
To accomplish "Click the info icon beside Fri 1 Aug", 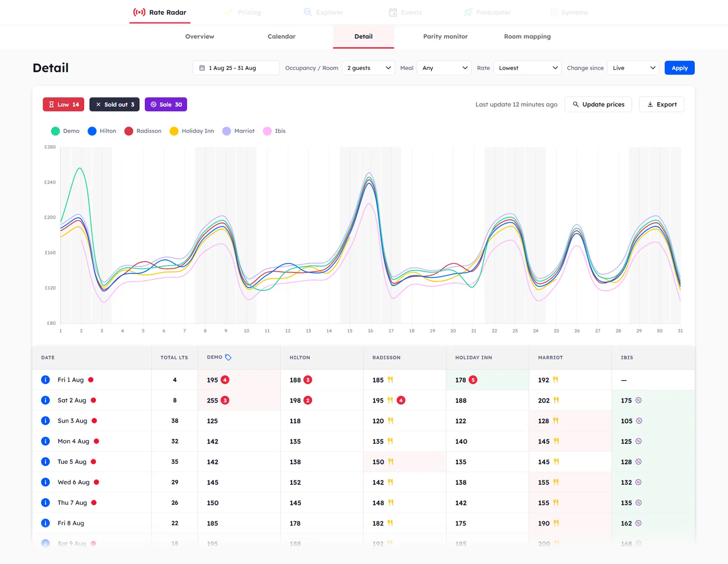I will 45,380.
